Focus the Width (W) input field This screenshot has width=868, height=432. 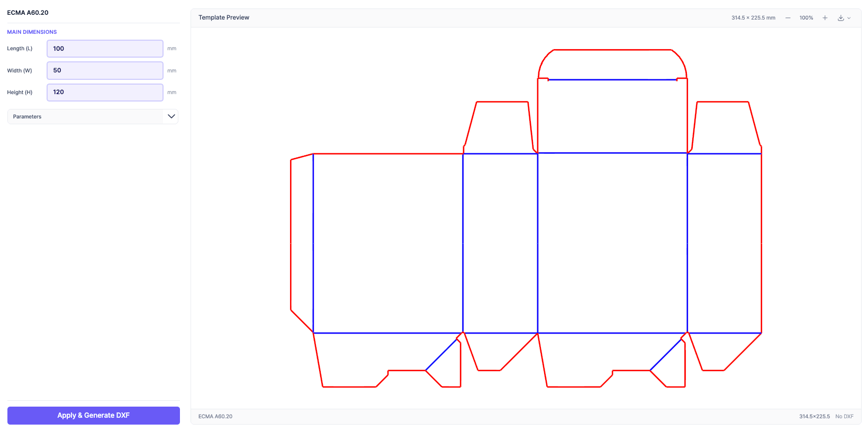(x=105, y=70)
